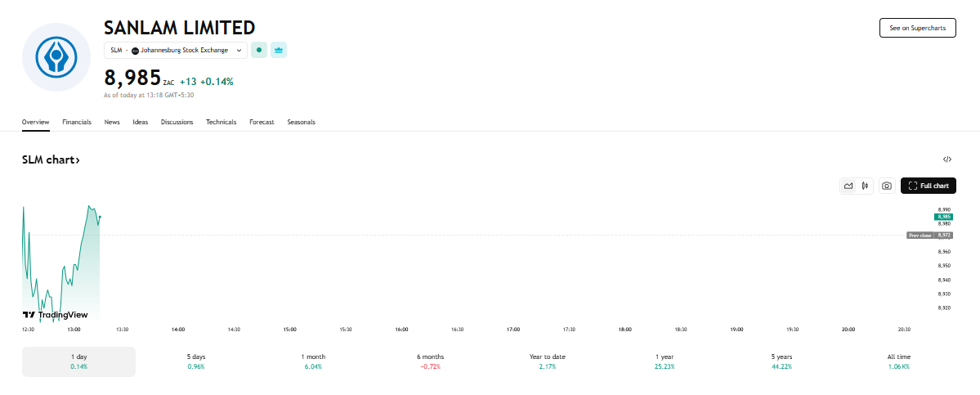Viewport: 980px width, 395px height.
Task: Click the crown data badge icon
Action: pos(279,50)
